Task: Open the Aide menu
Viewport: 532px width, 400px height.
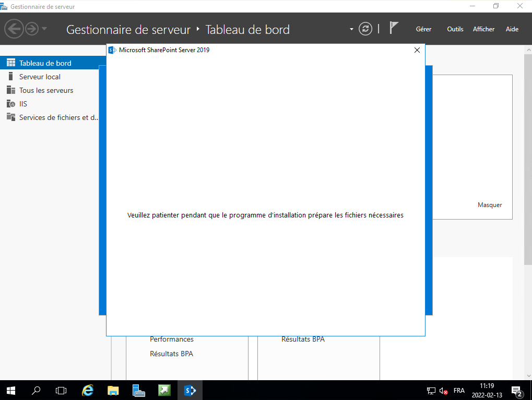Action: point(512,29)
